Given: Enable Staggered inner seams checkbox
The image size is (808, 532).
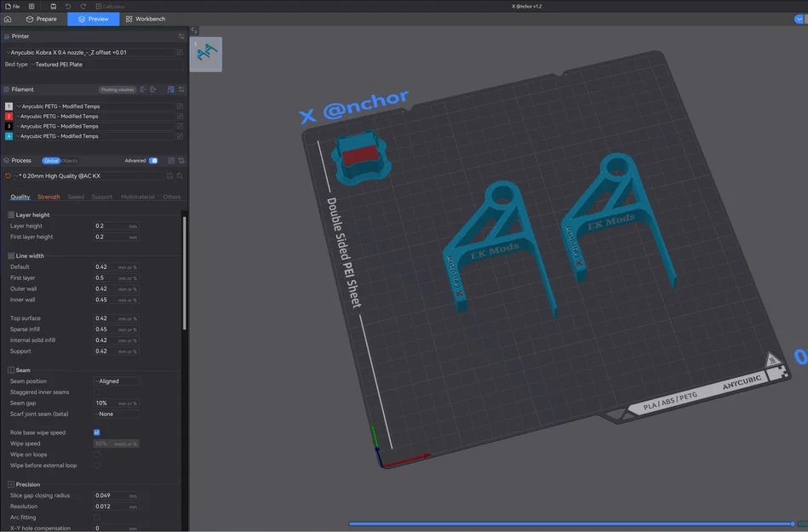Looking at the screenshot, I should 97,392.
